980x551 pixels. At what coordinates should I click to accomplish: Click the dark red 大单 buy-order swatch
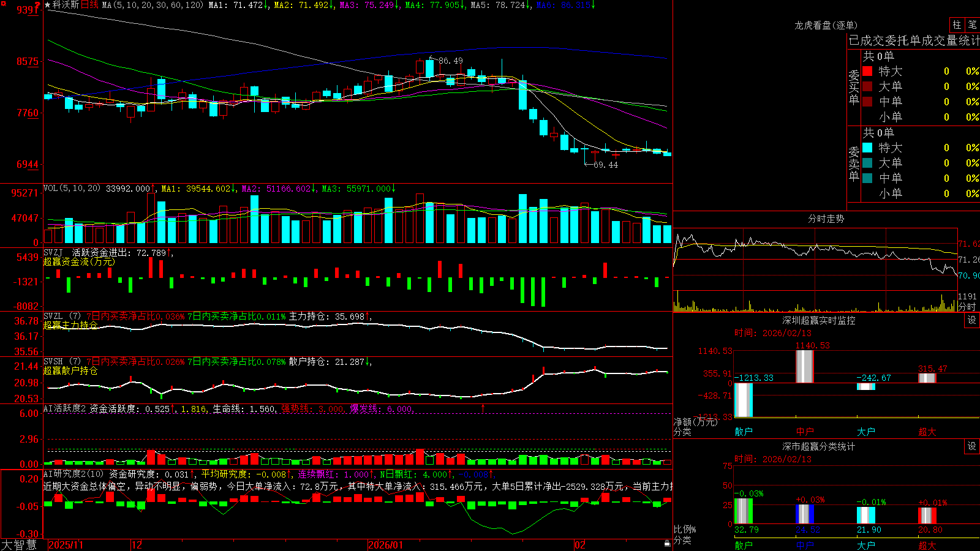(867, 86)
